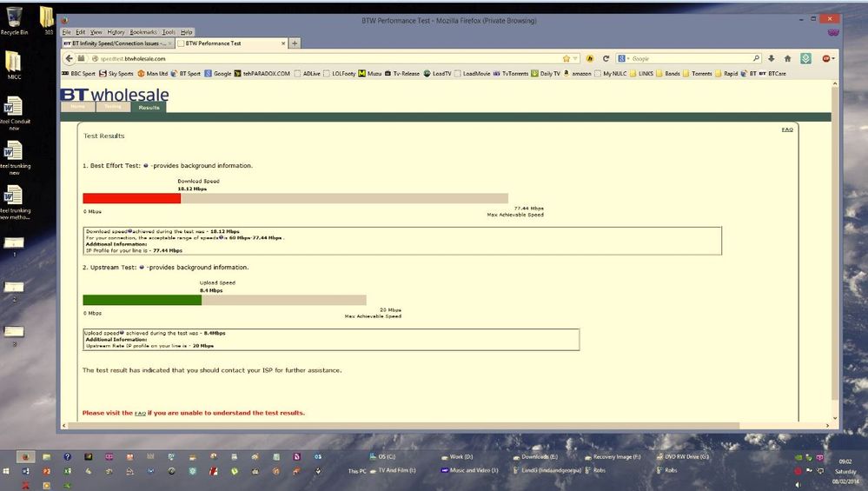Open the Daily TV bookmark
The width and height of the screenshot is (868, 491).
(x=546, y=73)
